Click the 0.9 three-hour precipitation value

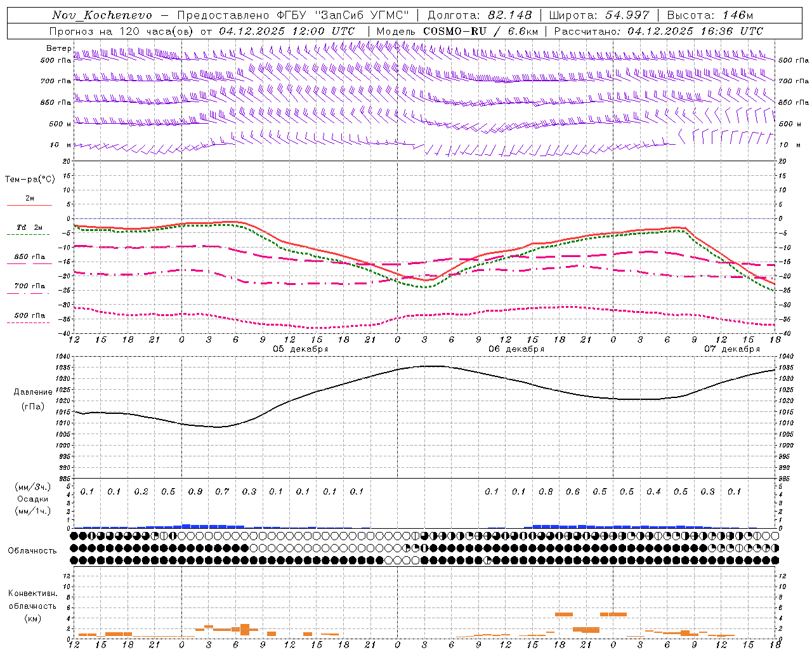195,492
